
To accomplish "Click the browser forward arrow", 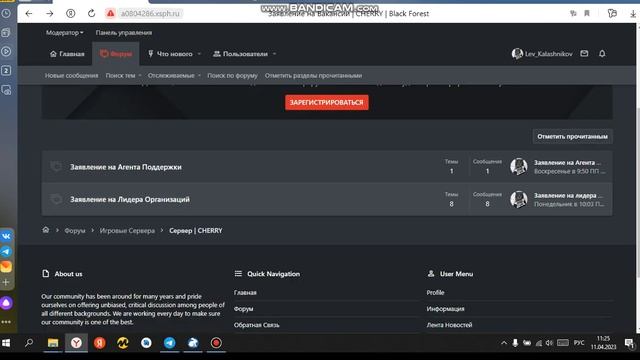I will (x=49, y=13).
